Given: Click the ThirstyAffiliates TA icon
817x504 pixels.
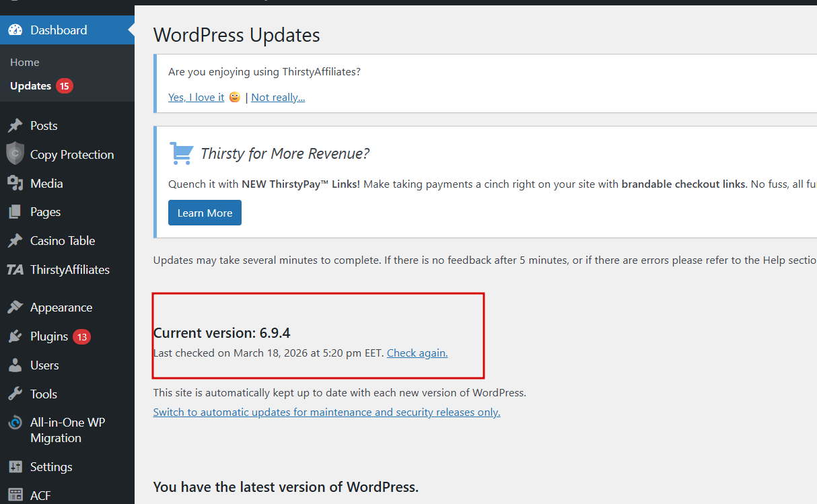Looking at the screenshot, I should pyautogui.click(x=15, y=270).
